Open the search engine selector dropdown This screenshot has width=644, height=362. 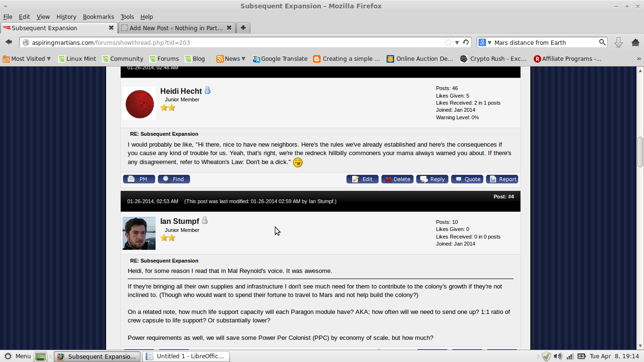486,42
